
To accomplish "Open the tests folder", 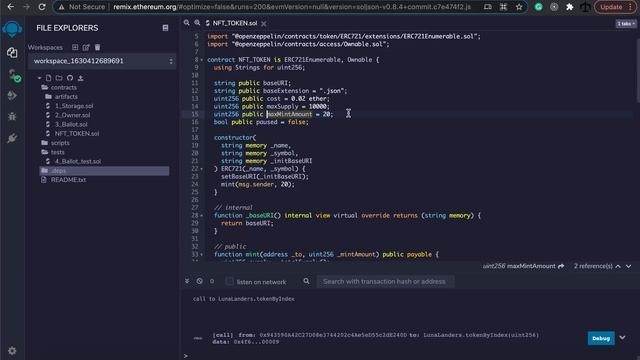I will pyautogui.click(x=58, y=152).
